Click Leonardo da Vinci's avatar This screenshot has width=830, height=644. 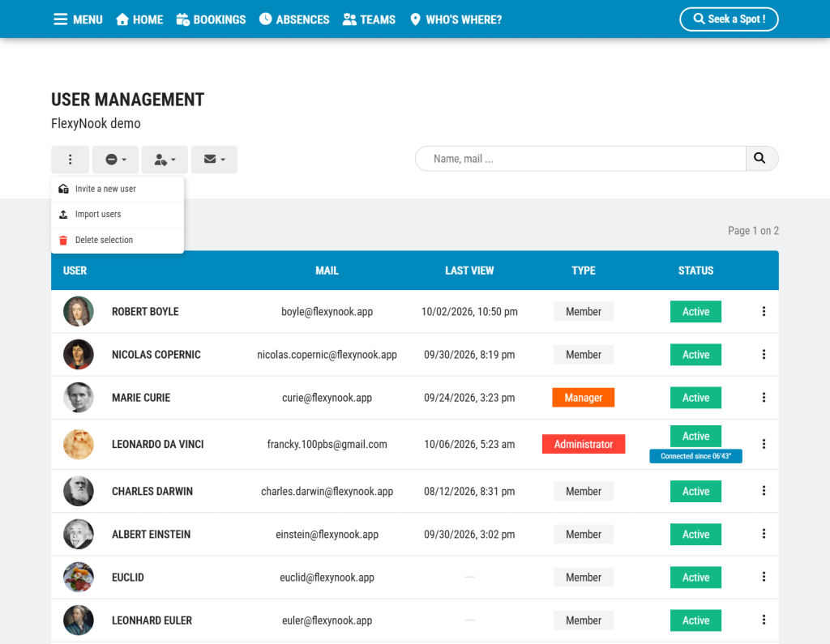click(79, 444)
